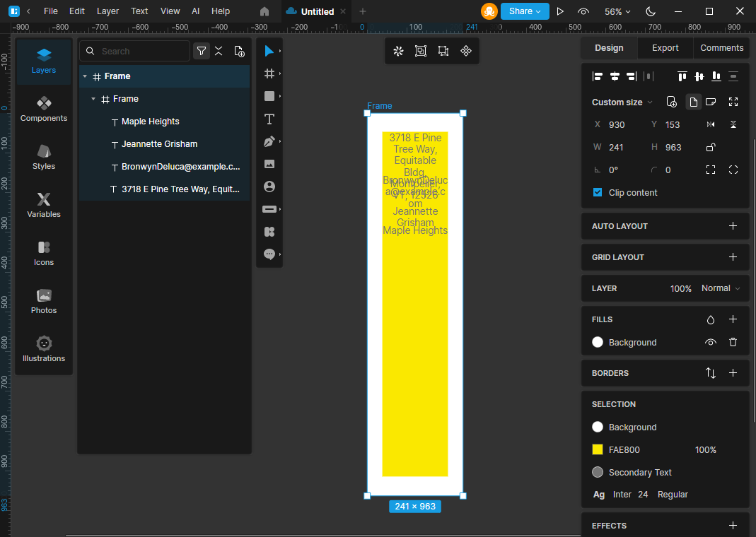Align selection to top
Viewport: 756px width, 537px height.
click(x=682, y=76)
